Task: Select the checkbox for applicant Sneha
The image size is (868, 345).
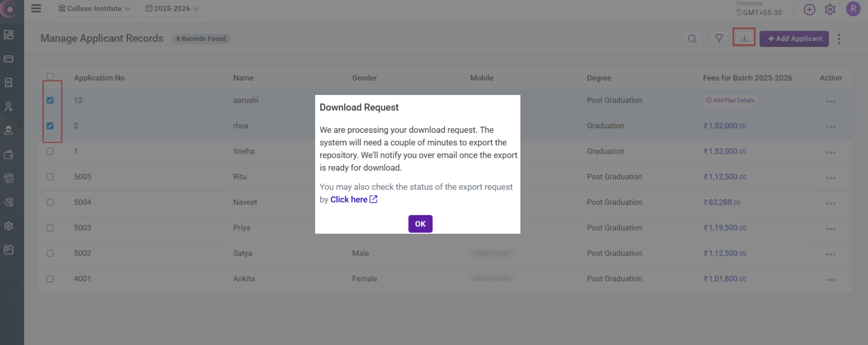Action: click(x=50, y=152)
